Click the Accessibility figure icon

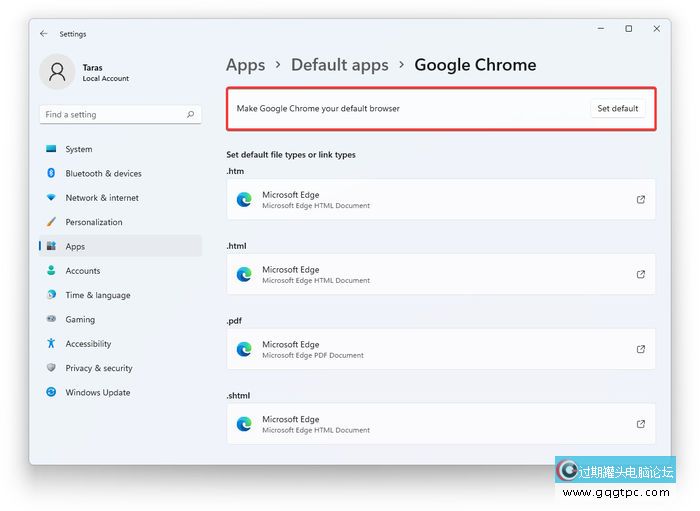51,343
